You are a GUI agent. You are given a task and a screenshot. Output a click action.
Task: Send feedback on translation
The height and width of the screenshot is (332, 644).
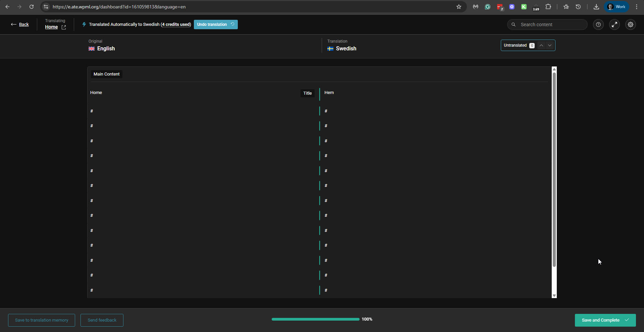[x=102, y=320]
